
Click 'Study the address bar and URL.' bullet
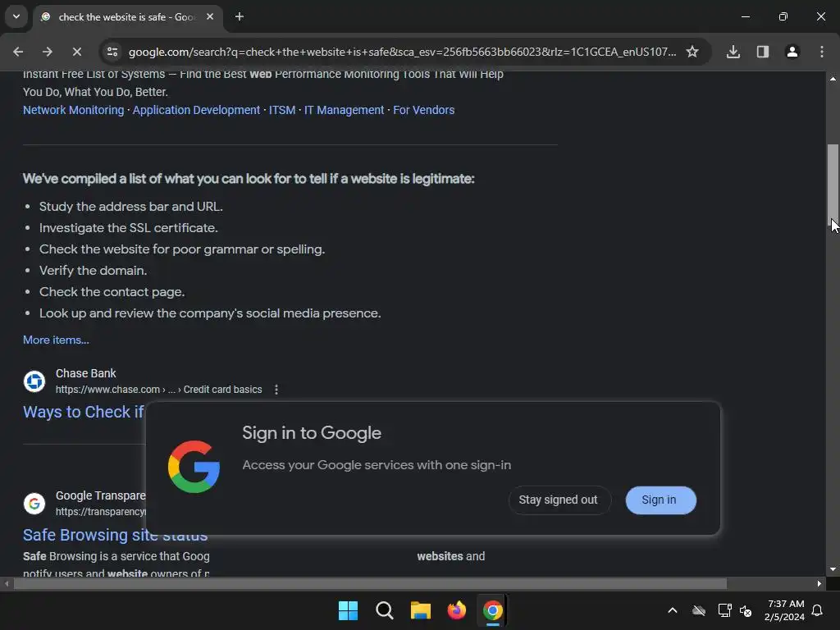pos(131,206)
